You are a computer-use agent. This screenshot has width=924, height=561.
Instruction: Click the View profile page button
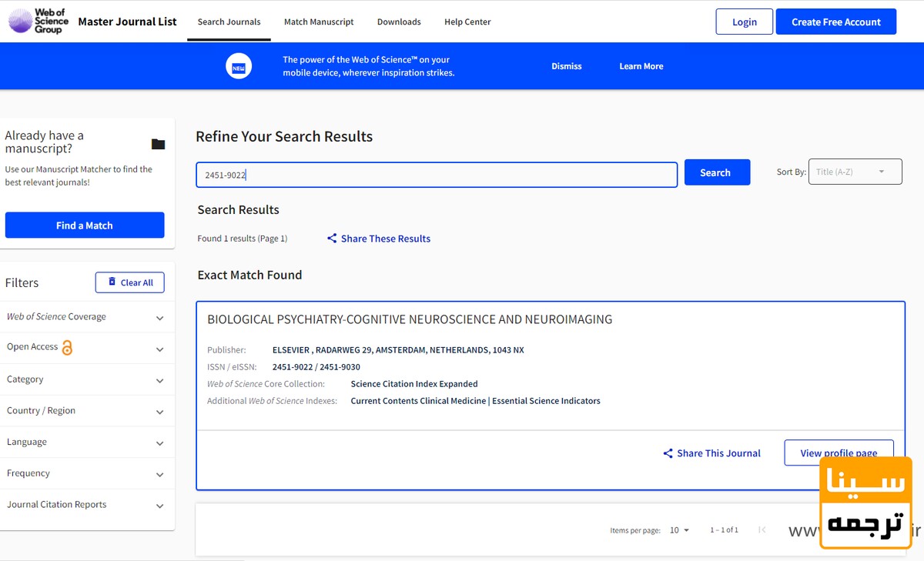839,453
